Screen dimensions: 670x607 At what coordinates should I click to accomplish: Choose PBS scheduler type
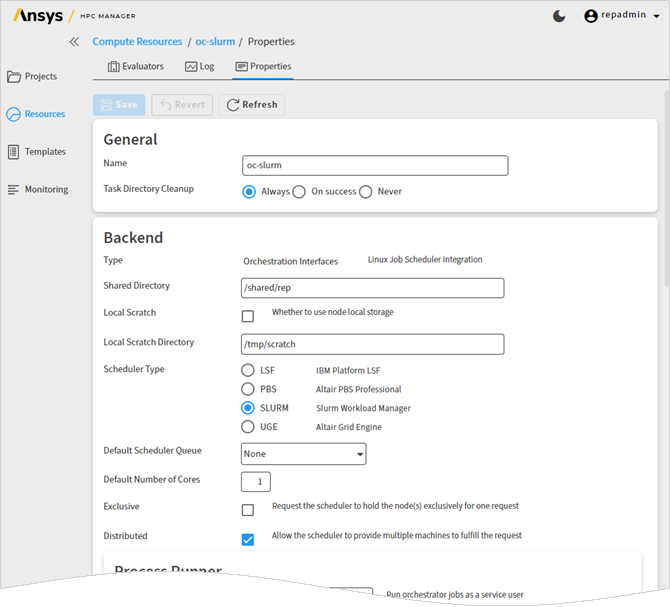point(248,389)
